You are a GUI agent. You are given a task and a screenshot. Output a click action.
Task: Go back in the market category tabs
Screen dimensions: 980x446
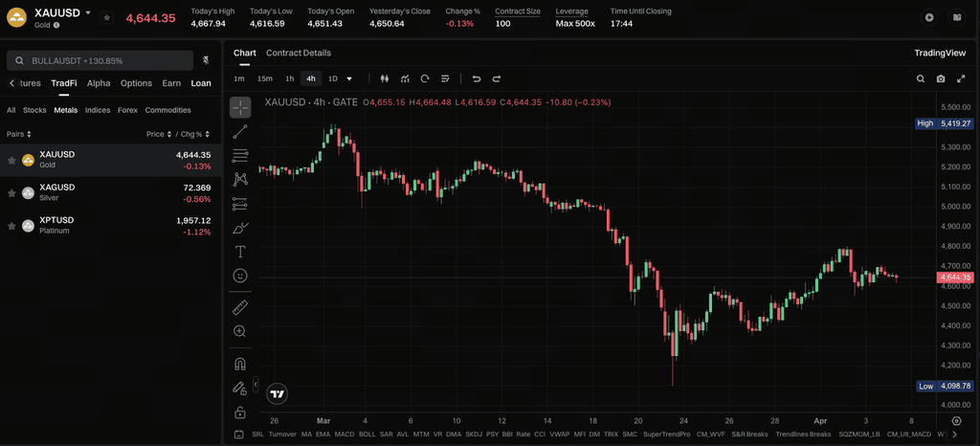point(11,83)
